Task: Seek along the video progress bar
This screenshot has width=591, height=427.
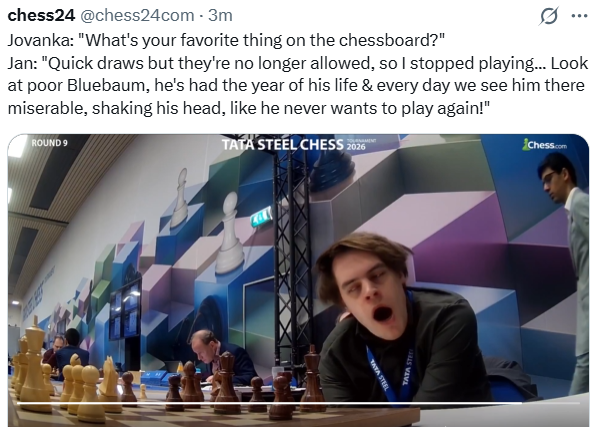Action: pyautogui.click(x=269, y=403)
